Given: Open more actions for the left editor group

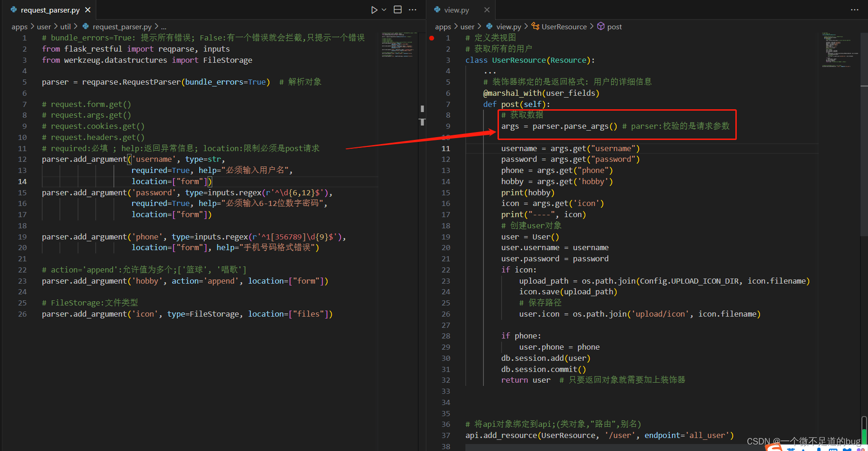Looking at the screenshot, I should click(x=412, y=9).
